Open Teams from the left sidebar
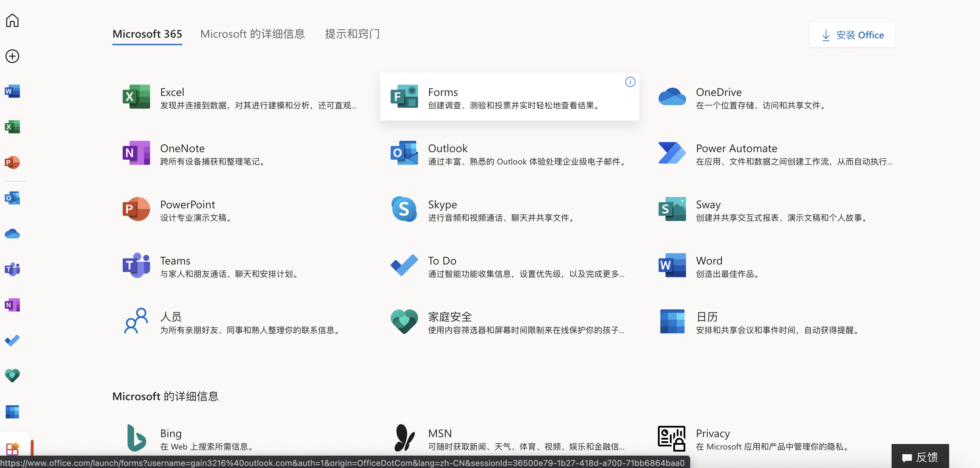The height and width of the screenshot is (468, 980). coord(12,269)
